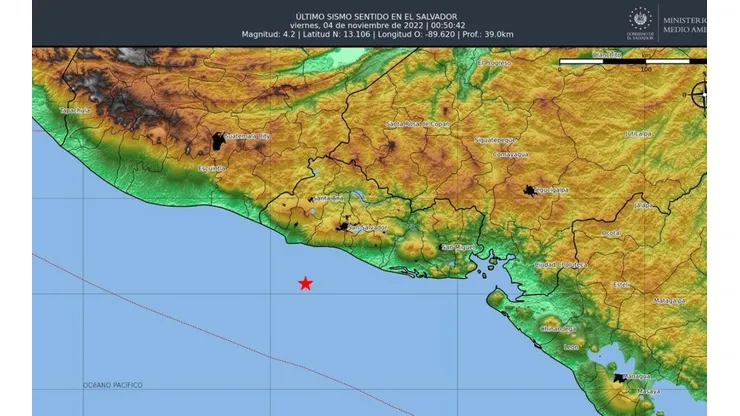The height and width of the screenshot is (416, 740).
Task: Click the 'Ciudad Choluteca' map label
Action: 561,265
